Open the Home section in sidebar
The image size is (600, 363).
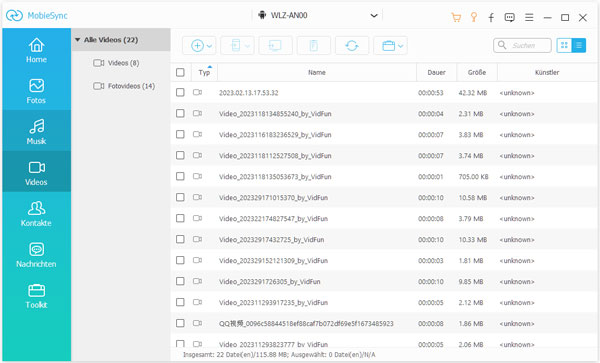pyautogui.click(x=36, y=50)
